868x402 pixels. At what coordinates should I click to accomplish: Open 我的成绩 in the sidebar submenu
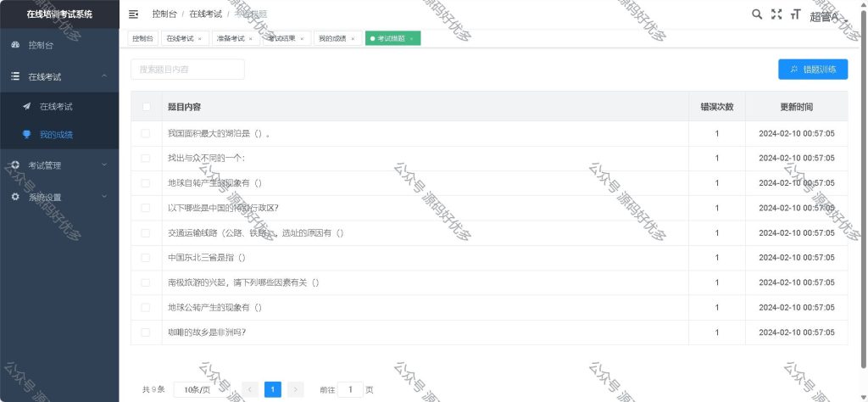59,135
